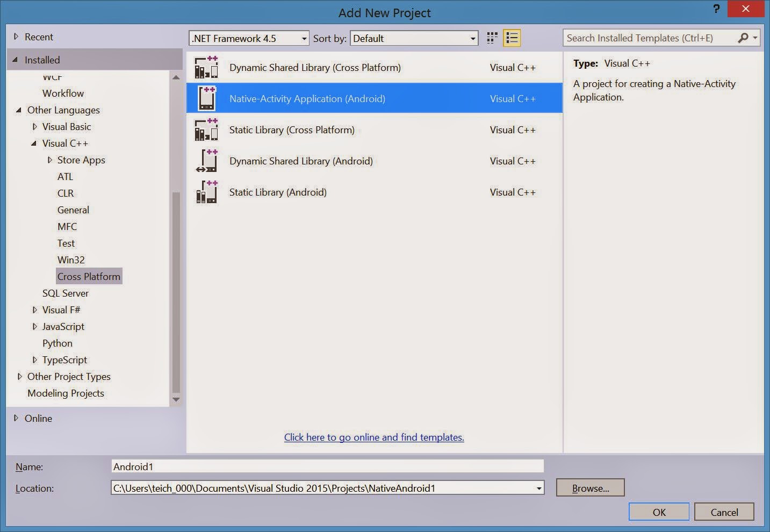Choose Dynamic Shared Library (Android) template name
Screen dimensions: 770x532
tap(301, 161)
